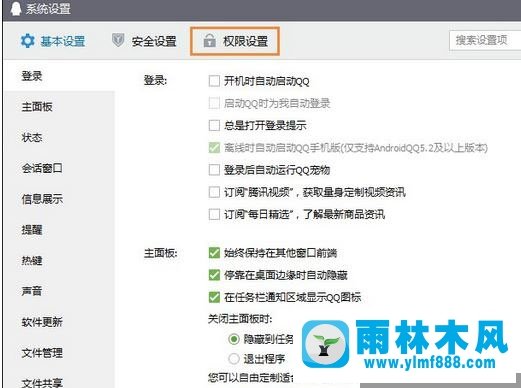Image resolution: width=521 pixels, height=388 pixels.
Task: Click the 关闭主面板时: label
Action: pyautogui.click(x=240, y=319)
